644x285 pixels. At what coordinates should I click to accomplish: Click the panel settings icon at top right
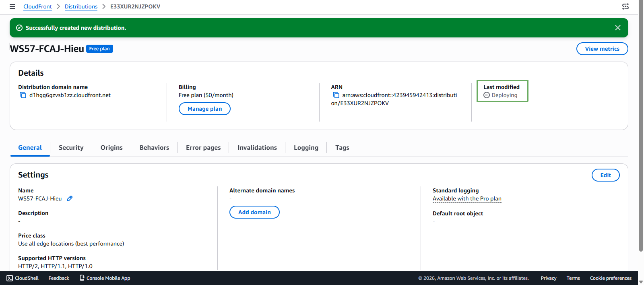[x=625, y=6]
